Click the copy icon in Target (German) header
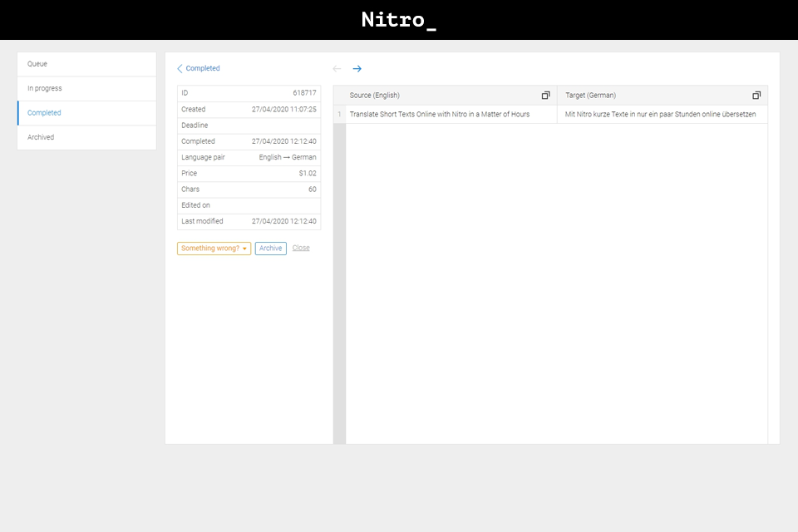This screenshot has width=798, height=532. tap(756, 95)
